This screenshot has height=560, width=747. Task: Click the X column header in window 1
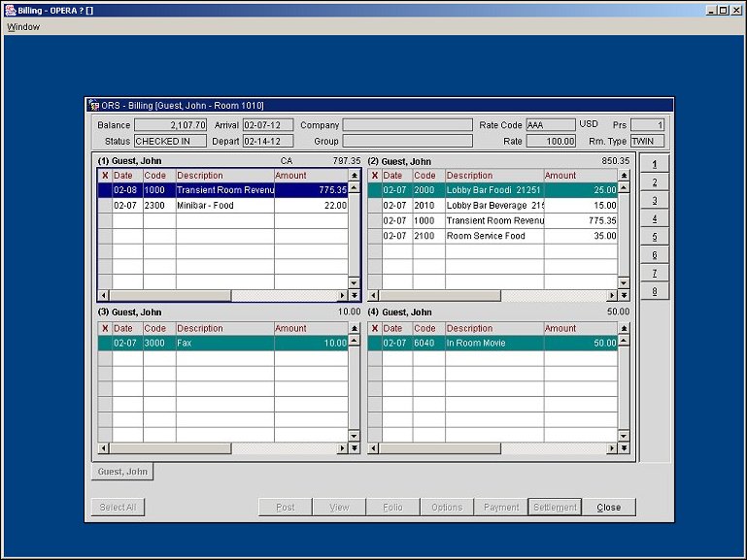(x=105, y=176)
